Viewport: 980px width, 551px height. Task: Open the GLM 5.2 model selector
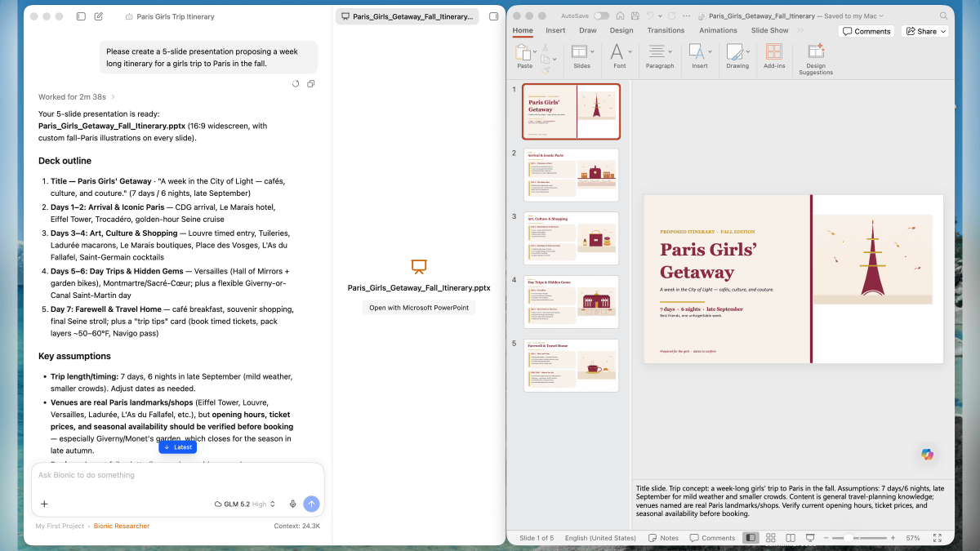coord(245,504)
